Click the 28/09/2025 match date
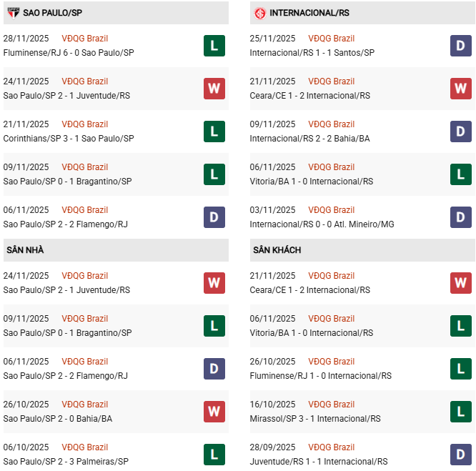This screenshot has height=471, width=476. (272, 447)
